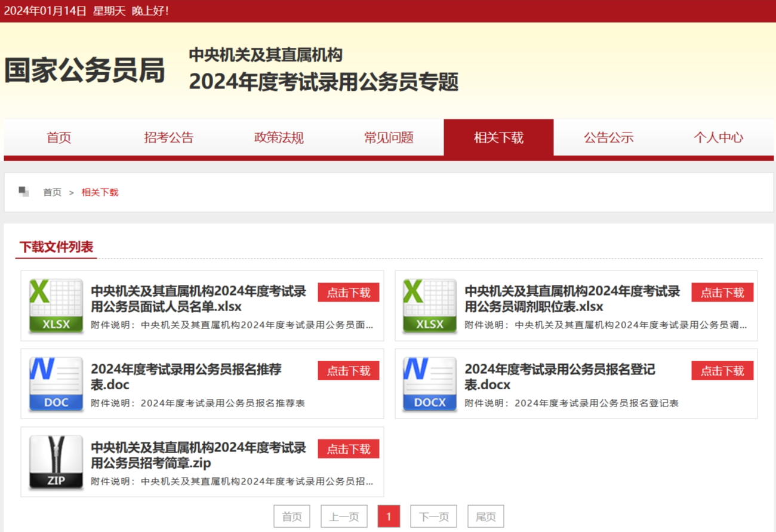This screenshot has height=532, width=776.
Task: Click DOCX icon for 报名登记表 file
Action: [x=430, y=384]
